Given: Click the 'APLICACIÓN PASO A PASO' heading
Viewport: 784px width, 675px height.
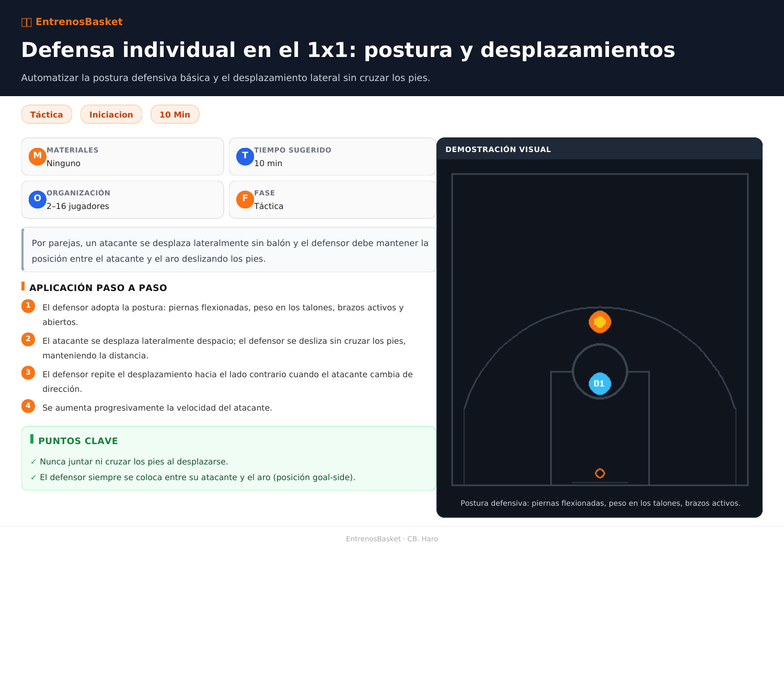Looking at the screenshot, I should (98, 288).
